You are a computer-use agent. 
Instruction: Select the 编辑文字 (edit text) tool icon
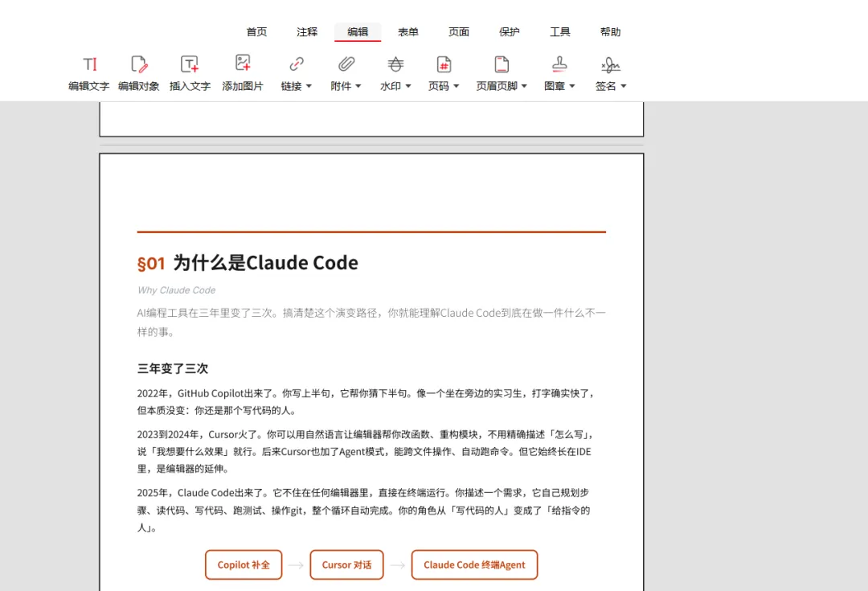90,64
